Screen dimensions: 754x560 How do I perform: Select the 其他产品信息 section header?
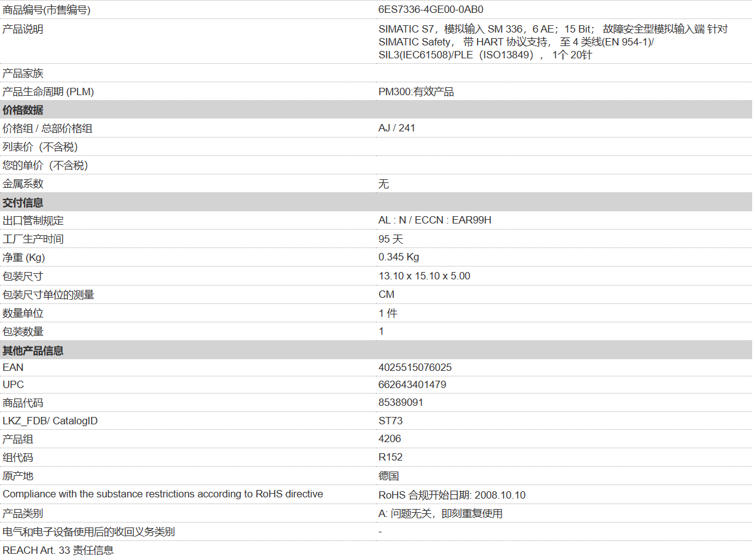(33, 351)
